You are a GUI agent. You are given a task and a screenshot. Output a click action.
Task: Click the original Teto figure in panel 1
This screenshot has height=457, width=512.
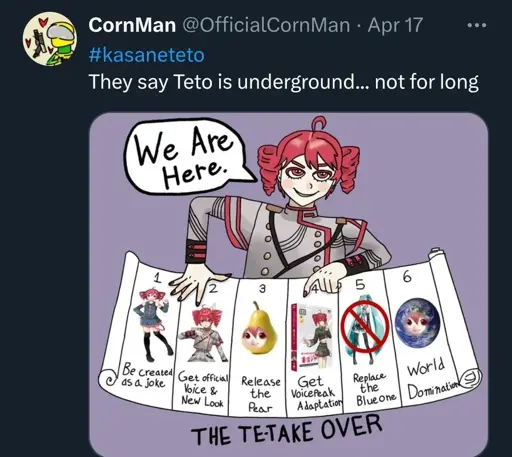(153, 325)
